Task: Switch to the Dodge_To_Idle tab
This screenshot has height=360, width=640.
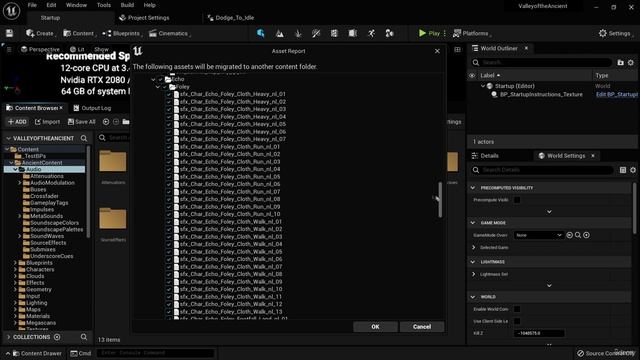Action: click(231, 18)
